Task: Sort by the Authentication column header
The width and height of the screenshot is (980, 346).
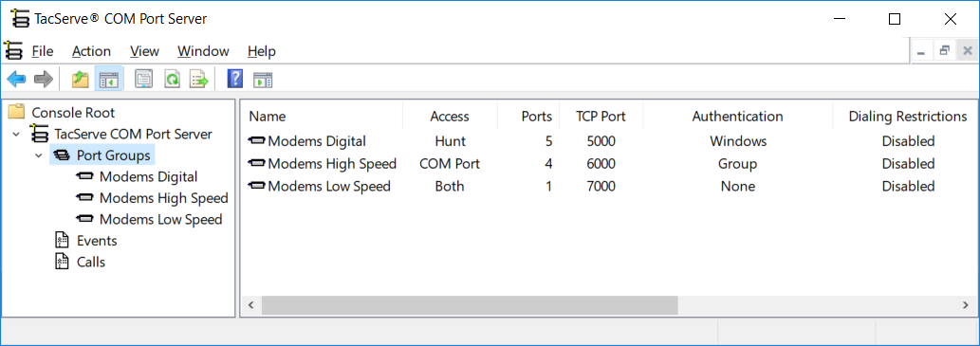Action: pos(737,117)
